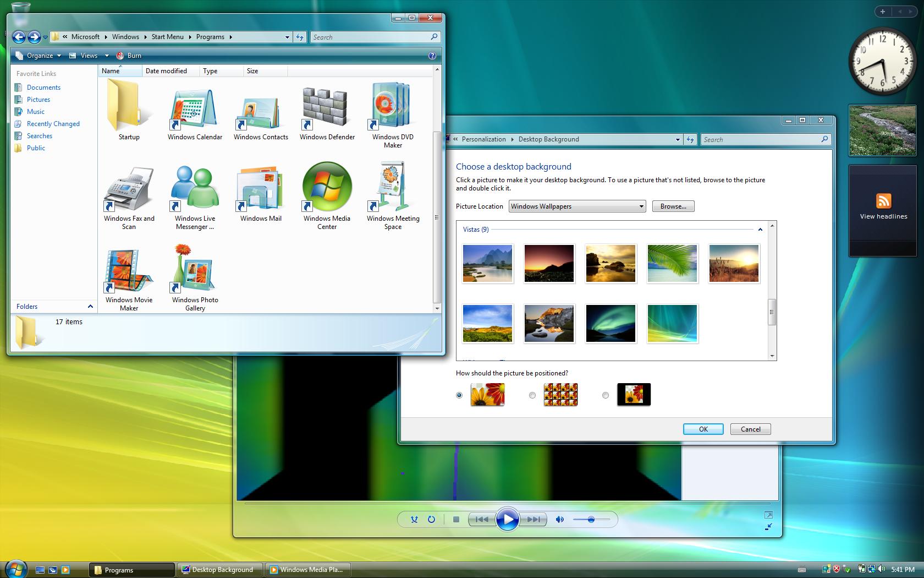Screen dimensions: 924x578
Task: Switch Media Player to compact mode
Action: click(x=768, y=527)
